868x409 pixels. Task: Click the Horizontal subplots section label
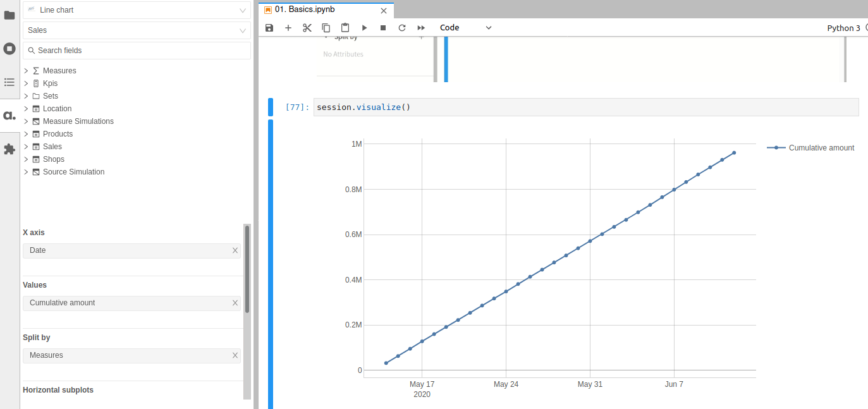click(58, 390)
